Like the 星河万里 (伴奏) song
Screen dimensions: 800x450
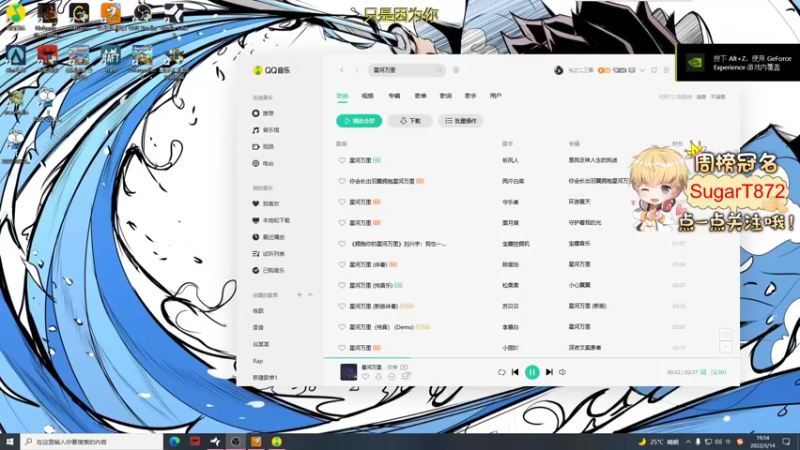(x=342, y=264)
